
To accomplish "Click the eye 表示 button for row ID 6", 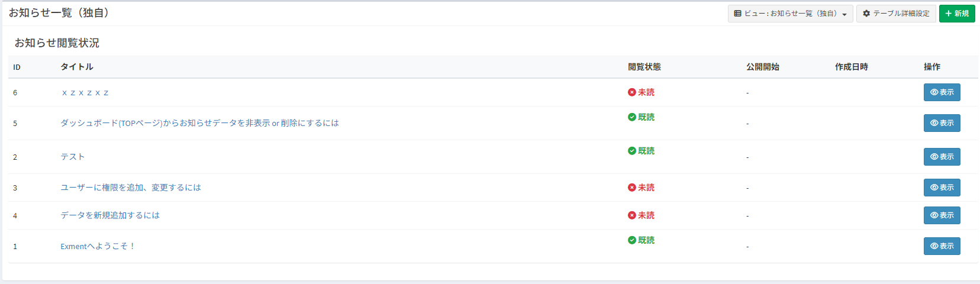I will [942, 92].
